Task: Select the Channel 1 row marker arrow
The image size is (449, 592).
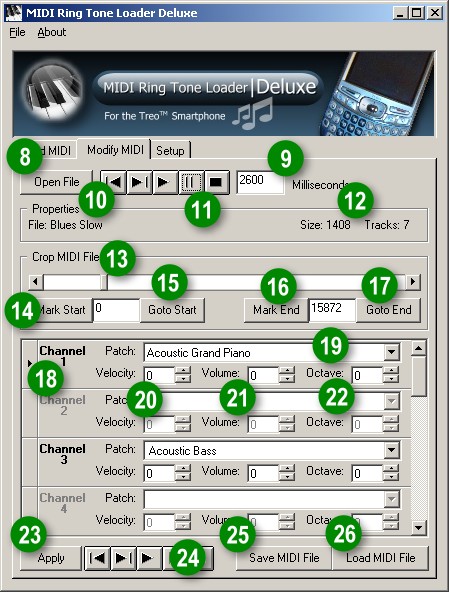Action: [x=30, y=363]
